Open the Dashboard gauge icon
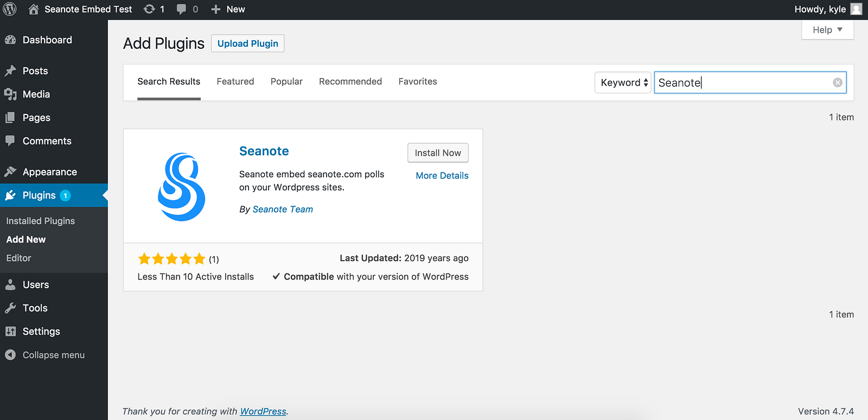Image resolution: width=868 pixels, height=420 pixels. 10,40
